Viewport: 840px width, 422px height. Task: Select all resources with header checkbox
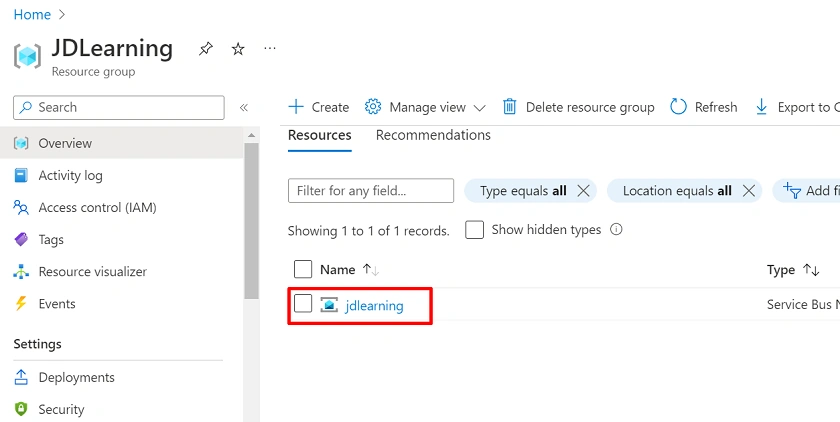303,269
